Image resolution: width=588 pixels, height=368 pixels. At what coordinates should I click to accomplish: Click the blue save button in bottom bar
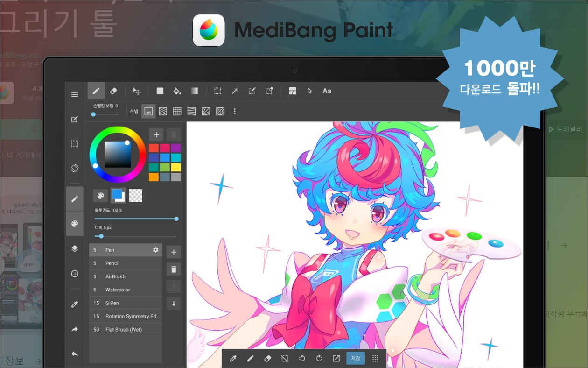pos(356,358)
